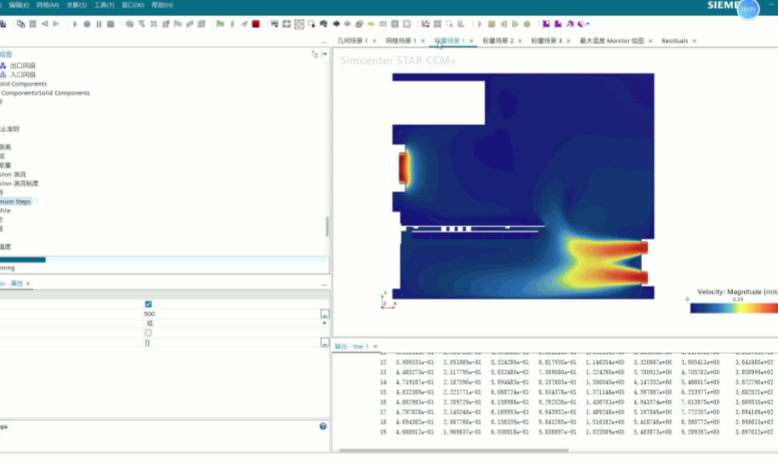Switch to the 标量场景 2 tab
Image resolution: width=778 pixels, height=464 pixels.
tap(498, 41)
